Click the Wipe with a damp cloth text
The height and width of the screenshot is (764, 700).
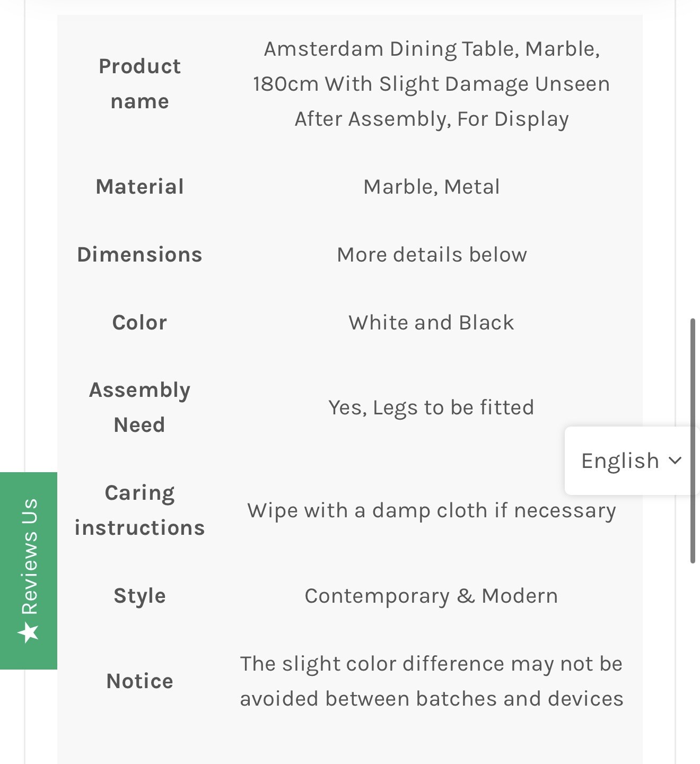coord(432,510)
